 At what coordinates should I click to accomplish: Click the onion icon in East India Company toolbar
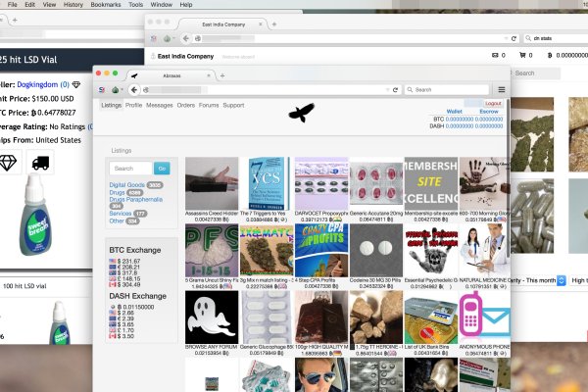coord(168,38)
